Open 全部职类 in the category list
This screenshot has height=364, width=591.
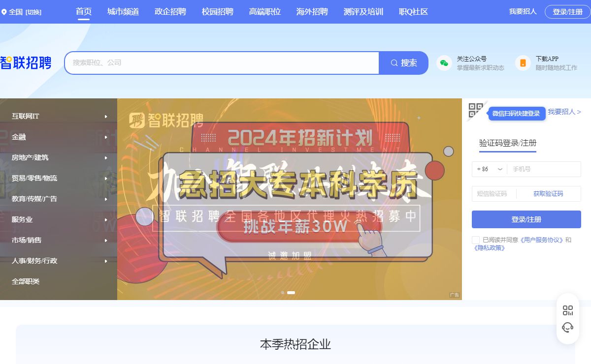pos(26,282)
